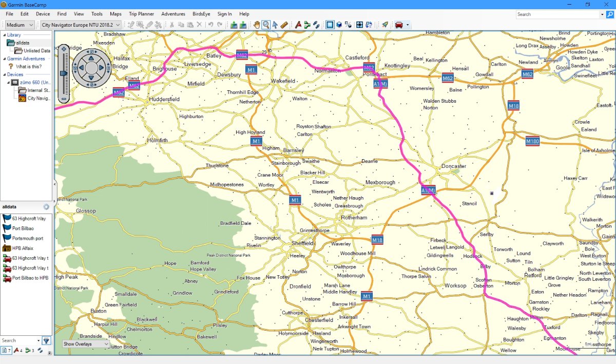Screen dimensions: 616x364
Task: Toggle the tracks filter footprints icon
Action: [40, 351]
